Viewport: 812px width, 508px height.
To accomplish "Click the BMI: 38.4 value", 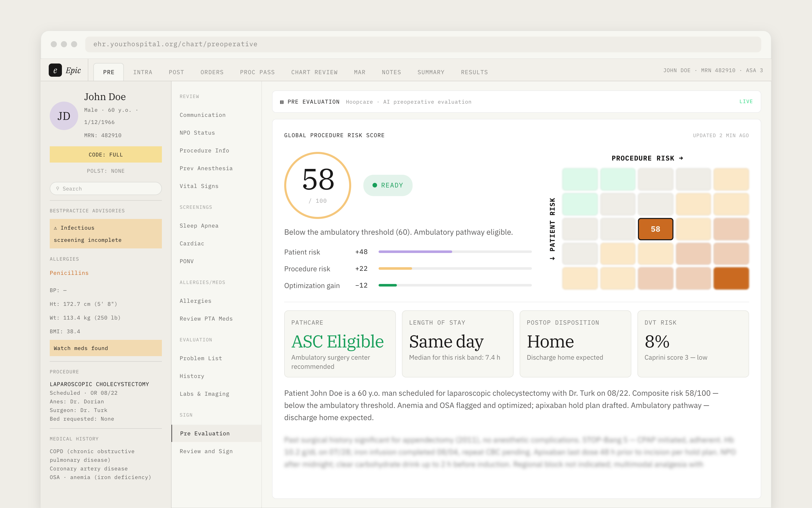I will coord(65,332).
